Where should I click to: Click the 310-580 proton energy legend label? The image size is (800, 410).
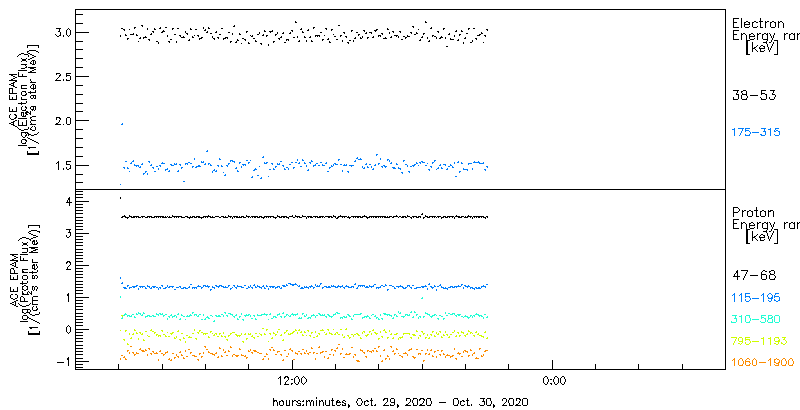point(756,320)
